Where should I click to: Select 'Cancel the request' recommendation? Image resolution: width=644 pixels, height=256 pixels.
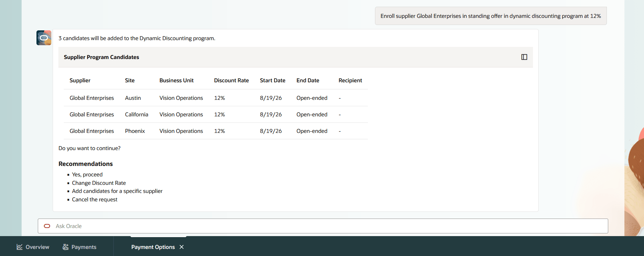(95, 199)
